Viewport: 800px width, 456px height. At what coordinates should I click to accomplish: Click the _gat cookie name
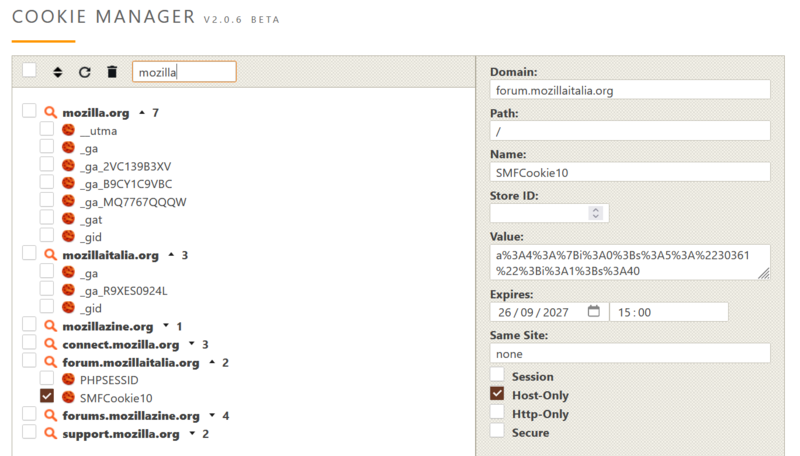[x=91, y=220]
